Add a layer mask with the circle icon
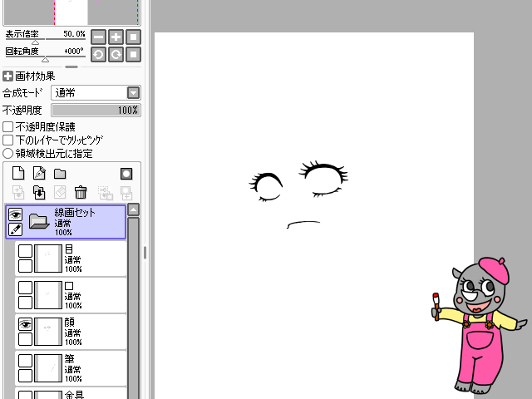The image size is (532, 399). tap(126, 174)
